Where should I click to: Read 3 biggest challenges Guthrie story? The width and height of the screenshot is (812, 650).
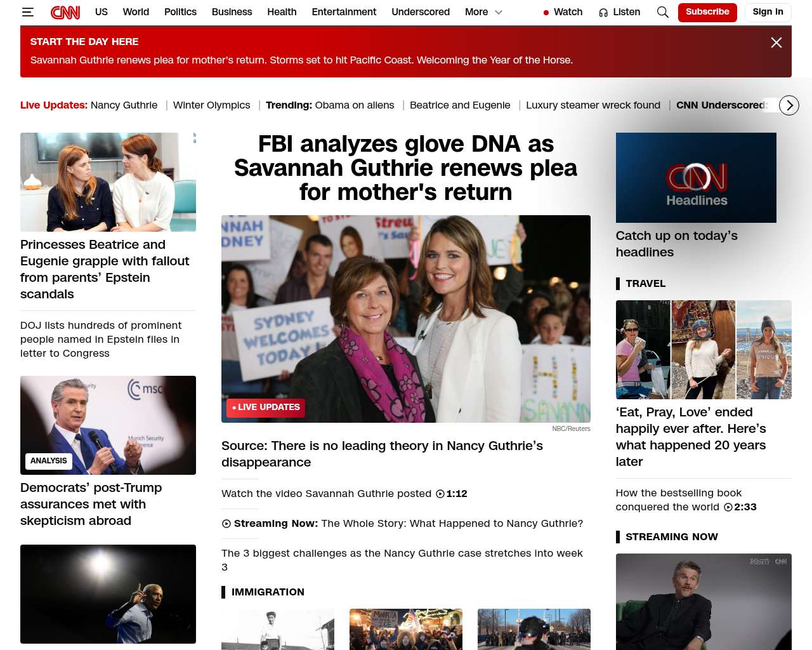pyautogui.click(x=402, y=560)
